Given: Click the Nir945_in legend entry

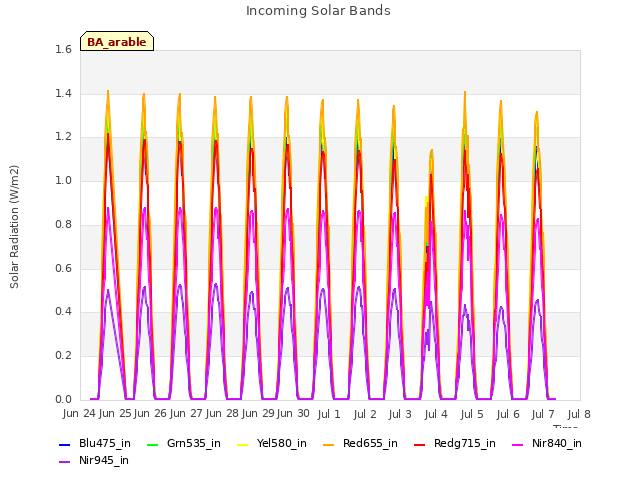Looking at the screenshot, I should (x=94, y=460).
